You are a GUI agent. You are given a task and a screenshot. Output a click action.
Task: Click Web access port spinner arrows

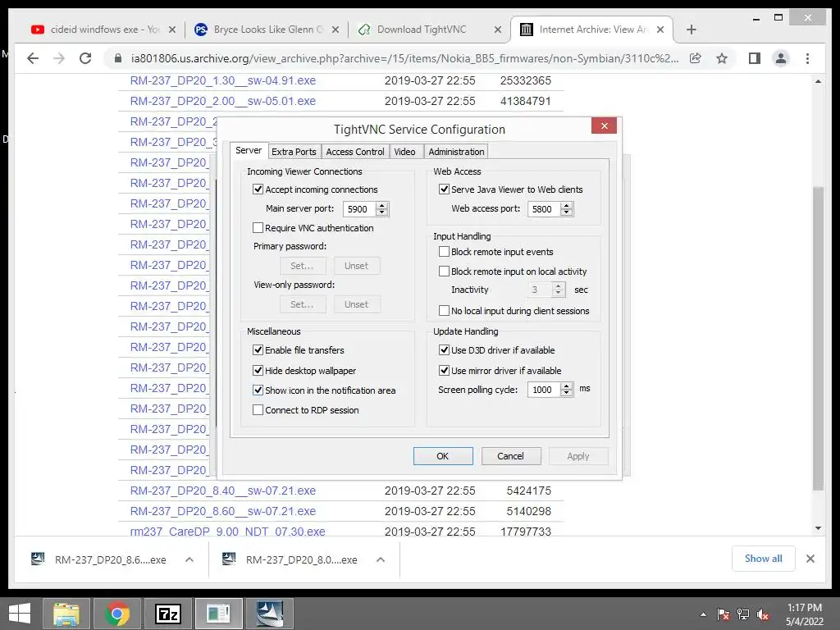pos(567,209)
